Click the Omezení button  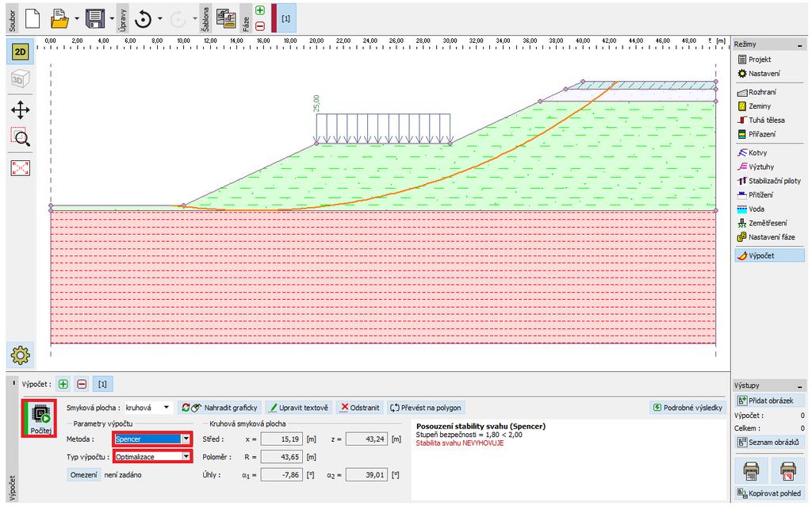(x=83, y=475)
